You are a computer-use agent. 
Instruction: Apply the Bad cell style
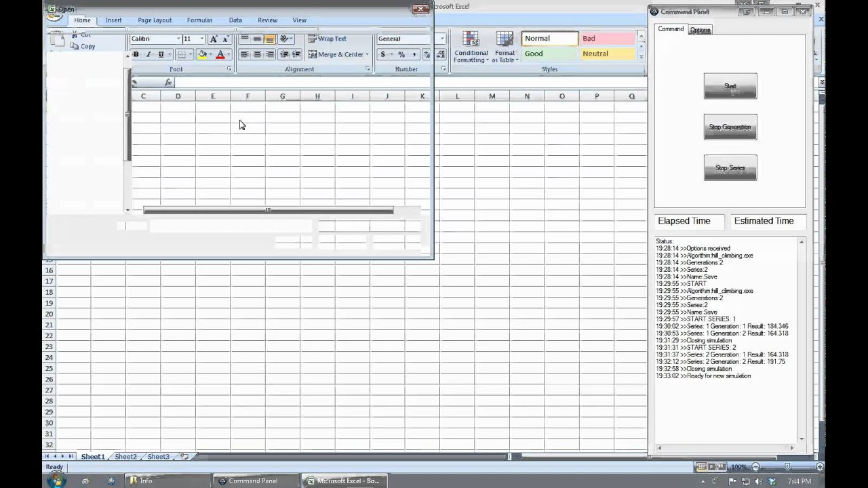[607, 39]
